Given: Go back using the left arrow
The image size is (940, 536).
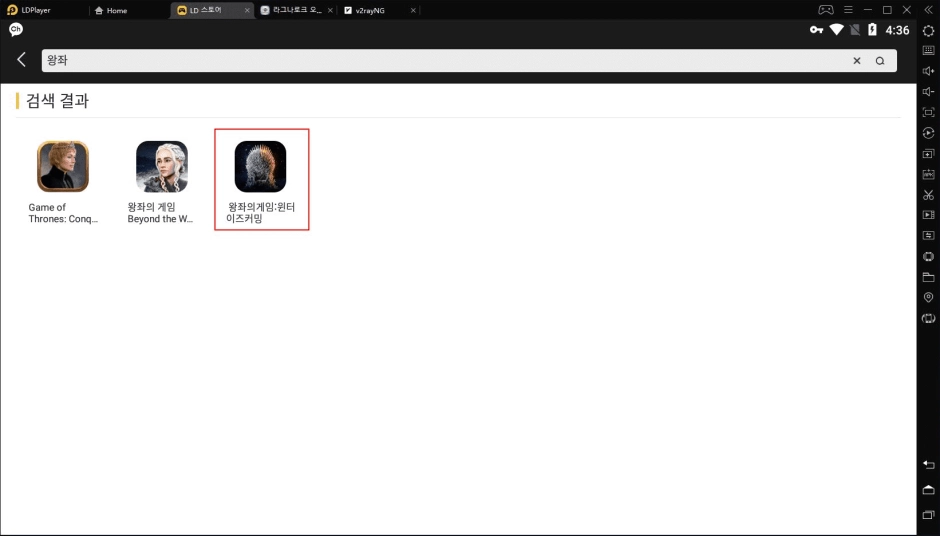Looking at the screenshot, I should coord(21,60).
